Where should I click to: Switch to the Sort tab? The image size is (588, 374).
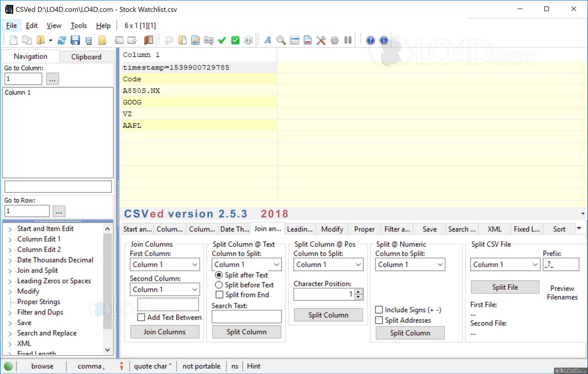pyautogui.click(x=559, y=229)
